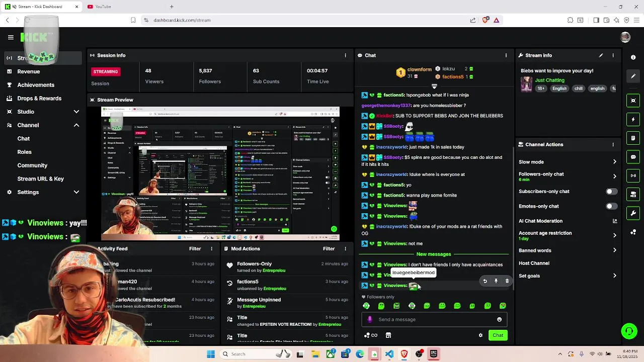Click Brave Shields icon in address bar
The height and width of the screenshot is (362, 644).
[x=486, y=20]
